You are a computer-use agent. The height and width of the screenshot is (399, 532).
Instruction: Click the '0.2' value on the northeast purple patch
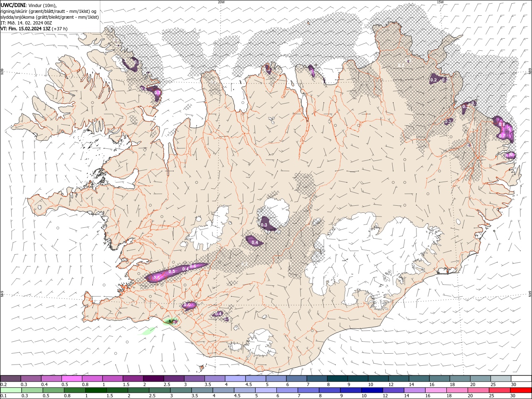click(x=433, y=80)
